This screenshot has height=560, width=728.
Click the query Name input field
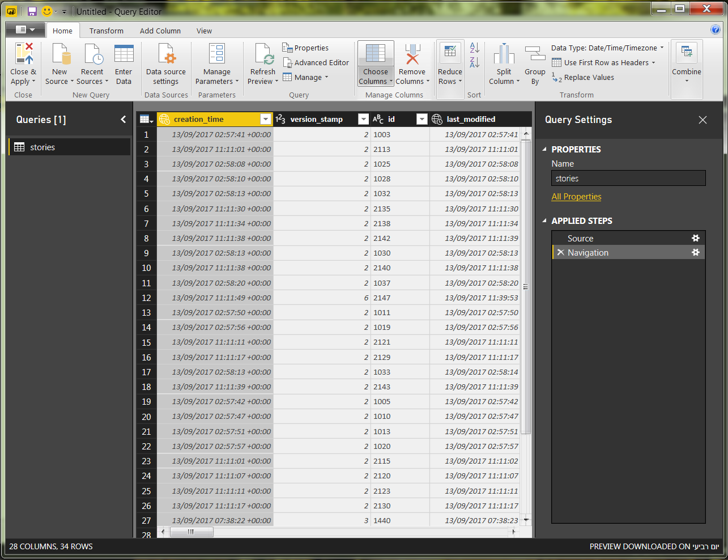coord(628,179)
